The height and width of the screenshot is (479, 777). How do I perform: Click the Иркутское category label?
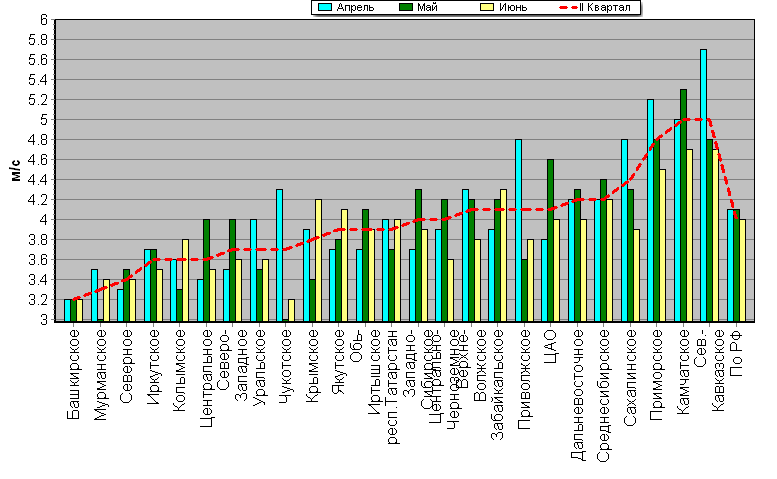pyautogui.click(x=153, y=367)
